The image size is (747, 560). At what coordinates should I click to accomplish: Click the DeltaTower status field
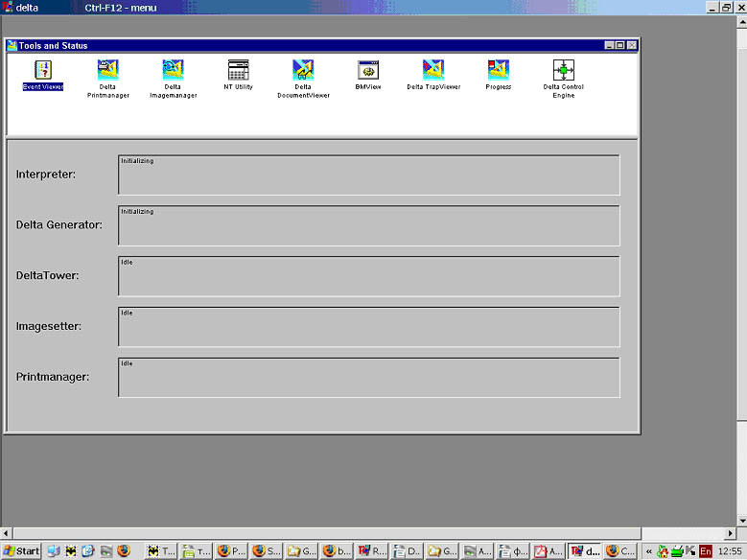coord(369,276)
